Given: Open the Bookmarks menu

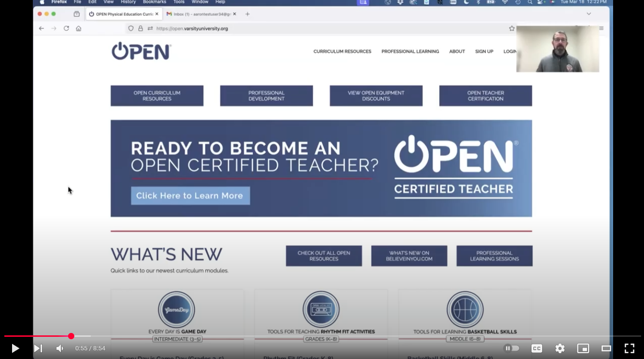Looking at the screenshot, I should tap(154, 2).
